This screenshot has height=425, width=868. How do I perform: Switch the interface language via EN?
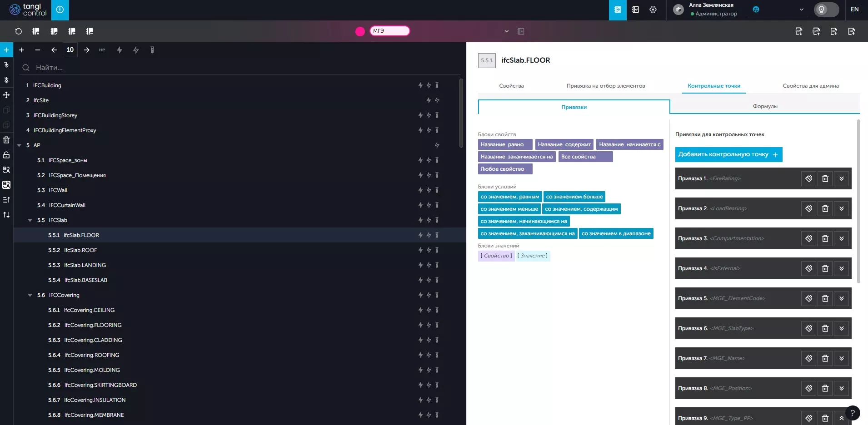[854, 10]
